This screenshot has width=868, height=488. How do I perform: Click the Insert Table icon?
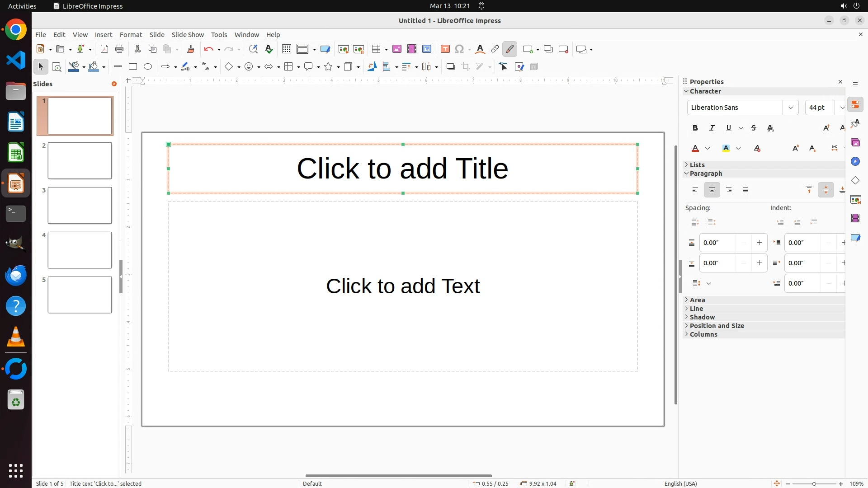pos(376,49)
